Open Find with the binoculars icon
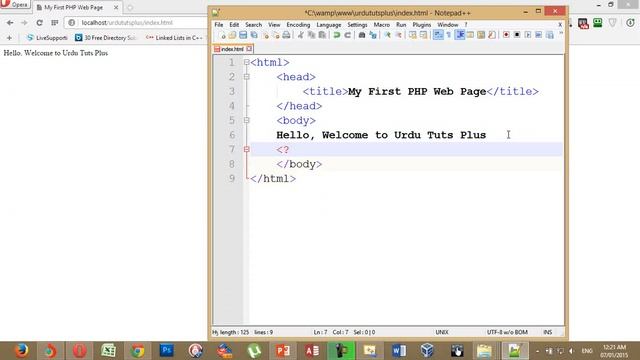Screen dimensions: 640x360 pyautogui.click(x=362, y=35)
